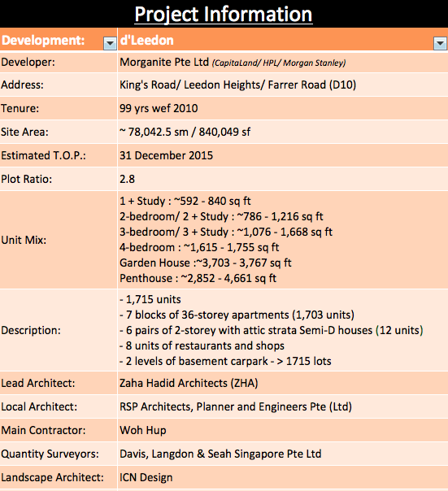
Task: Select the '2 levels of basement carpark' line
Action: tap(225, 361)
